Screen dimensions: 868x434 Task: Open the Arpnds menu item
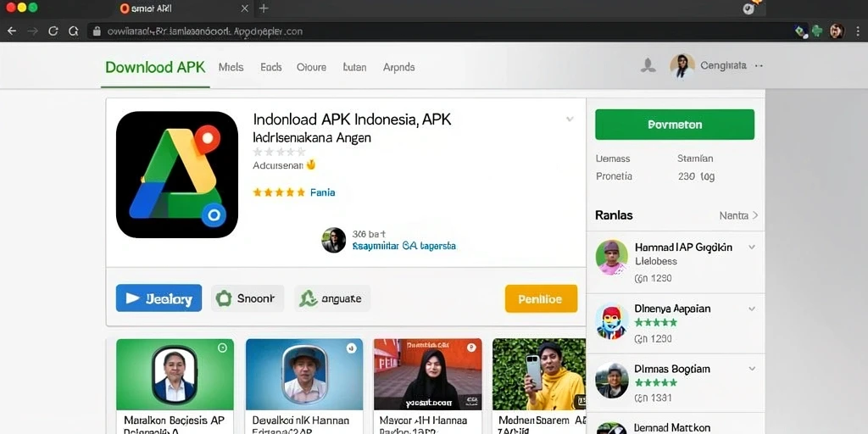[x=398, y=68]
